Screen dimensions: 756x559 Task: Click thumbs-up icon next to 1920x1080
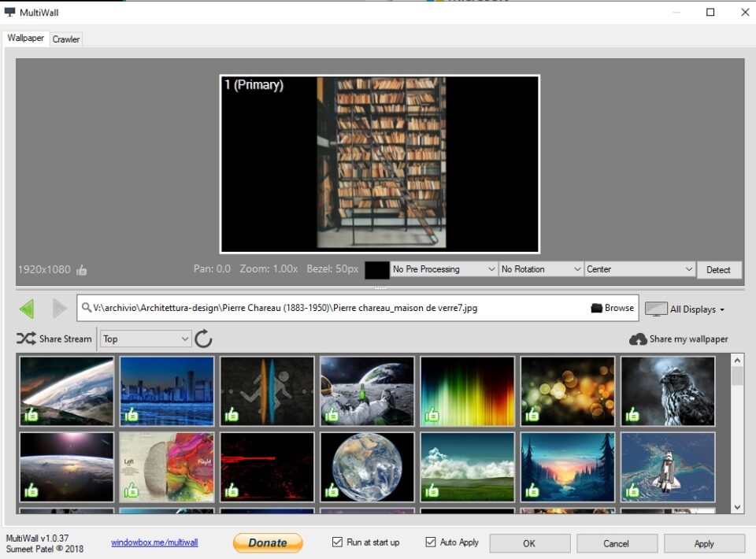pos(82,270)
